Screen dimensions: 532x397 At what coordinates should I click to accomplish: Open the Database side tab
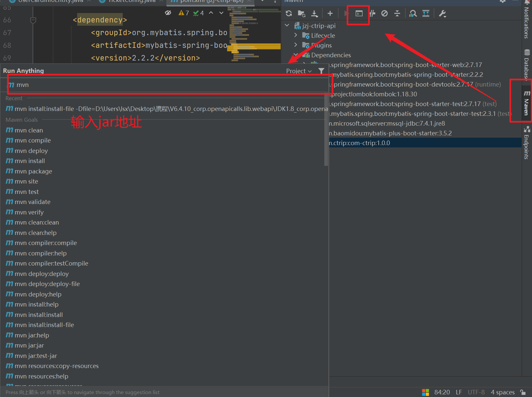(x=526, y=65)
